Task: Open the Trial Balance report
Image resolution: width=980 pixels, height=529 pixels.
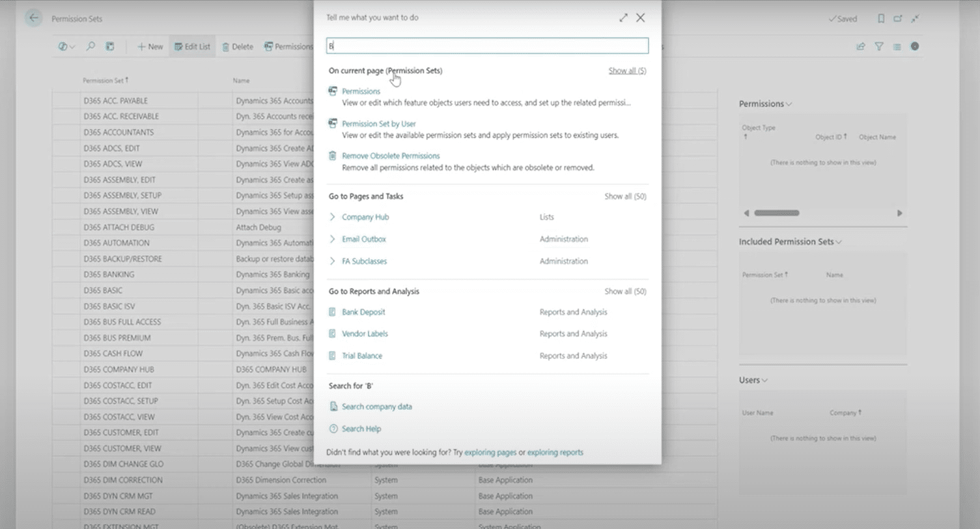Action: [362, 356]
